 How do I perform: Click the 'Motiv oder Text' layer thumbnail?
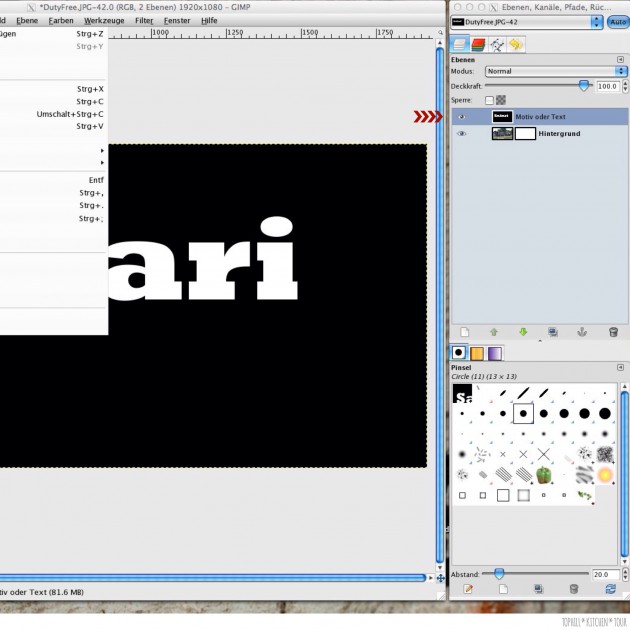point(502,117)
